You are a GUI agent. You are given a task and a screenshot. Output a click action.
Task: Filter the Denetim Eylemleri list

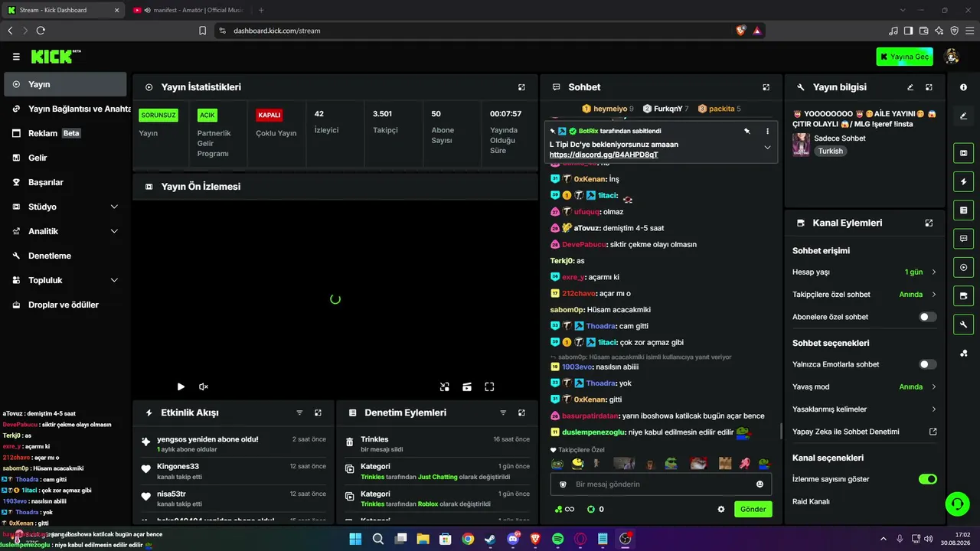point(503,412)
